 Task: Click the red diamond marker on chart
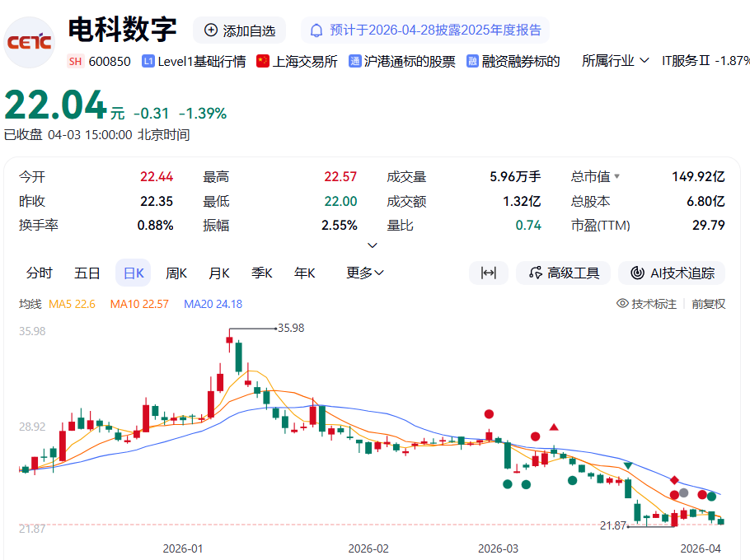pyautogui.click(x=674, y=480)
